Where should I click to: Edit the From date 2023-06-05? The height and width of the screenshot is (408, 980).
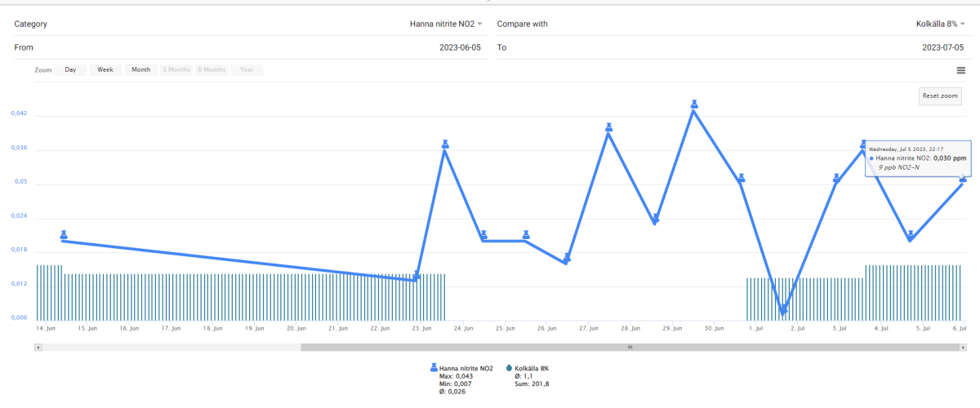[461, 47]
